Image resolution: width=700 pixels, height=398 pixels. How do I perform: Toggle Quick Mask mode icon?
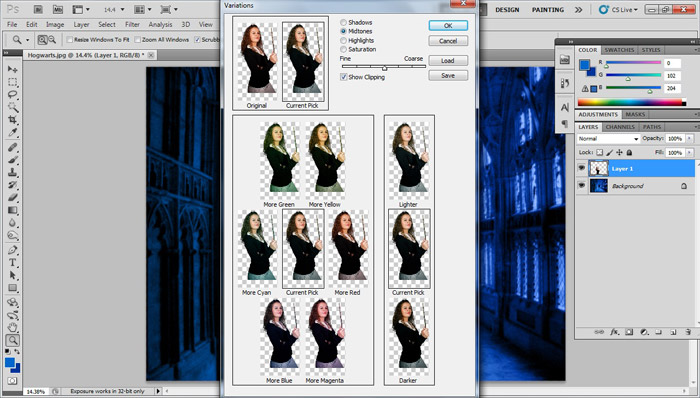[12, 381]
